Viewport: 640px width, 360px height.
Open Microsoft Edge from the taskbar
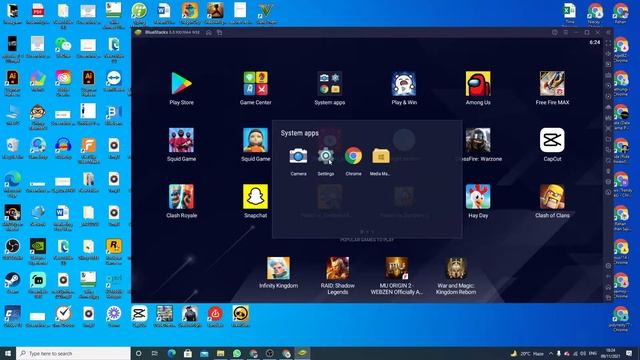171,353
